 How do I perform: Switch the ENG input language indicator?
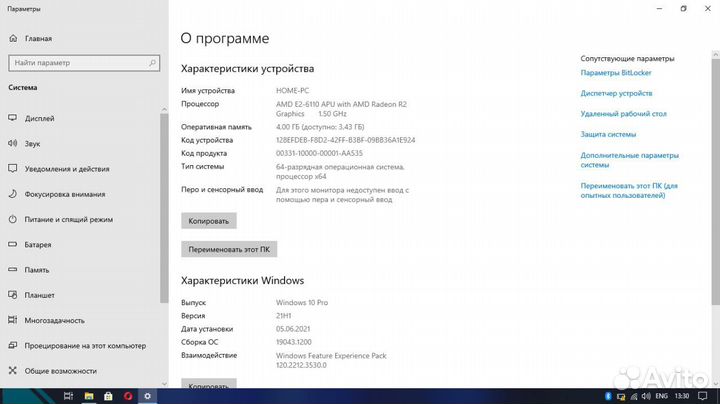tap(661, 396)
